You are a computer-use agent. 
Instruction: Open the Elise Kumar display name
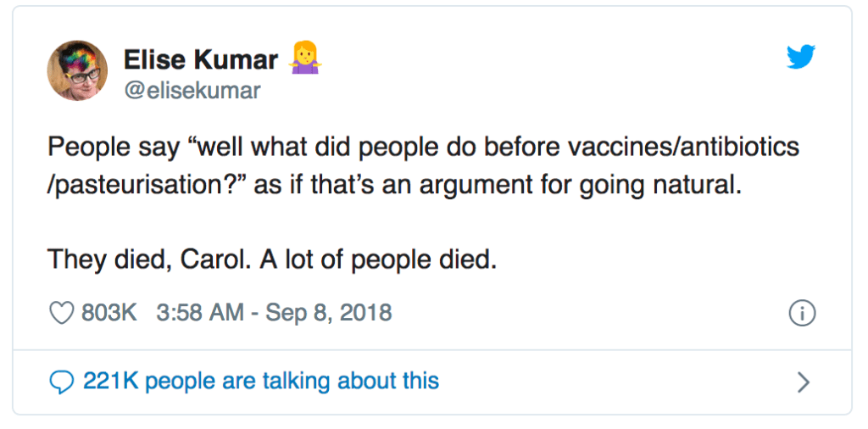[200, 59]
